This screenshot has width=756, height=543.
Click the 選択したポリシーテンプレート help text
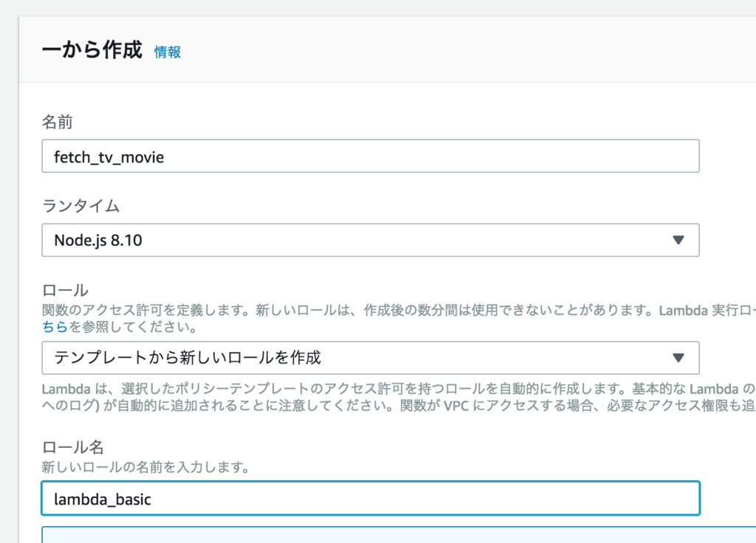coord(221,389)
